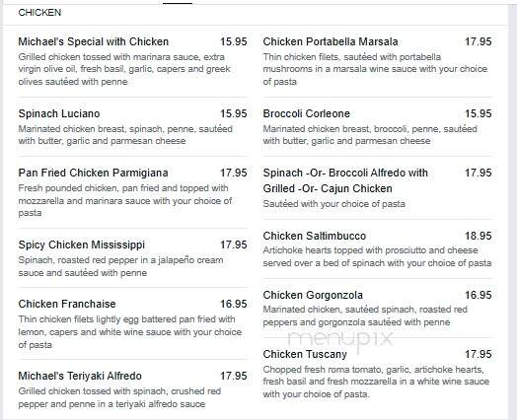The image size is (517, 420).
Task: Select the Spicy Chicken Mississippi entry
Action: point(82,245)
